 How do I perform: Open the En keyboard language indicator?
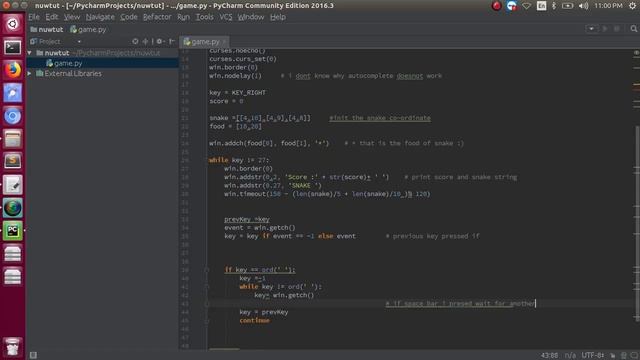pyautogui.click(x=541, y=6)
